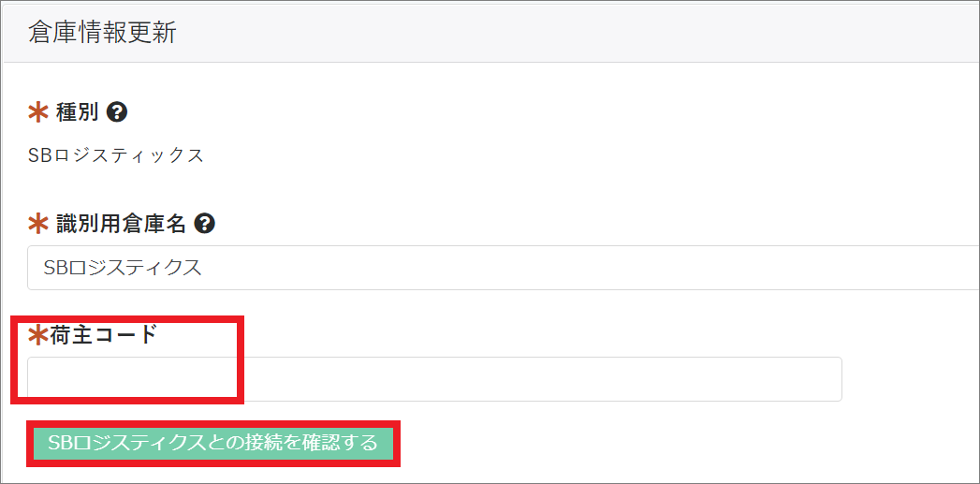The height and width of the screenshot is (484, 980).
Task: Click into the empty 荷主コード input box
Action: point(434,379)
